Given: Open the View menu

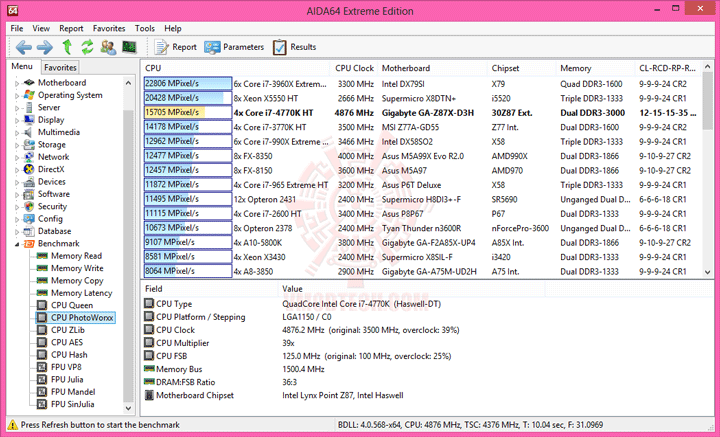Looking at the screenshot, I should pos(41,28).
